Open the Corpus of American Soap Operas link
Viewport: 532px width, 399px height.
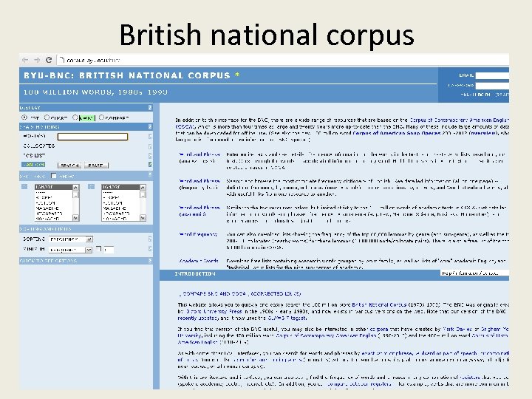[x=396, y=133]
